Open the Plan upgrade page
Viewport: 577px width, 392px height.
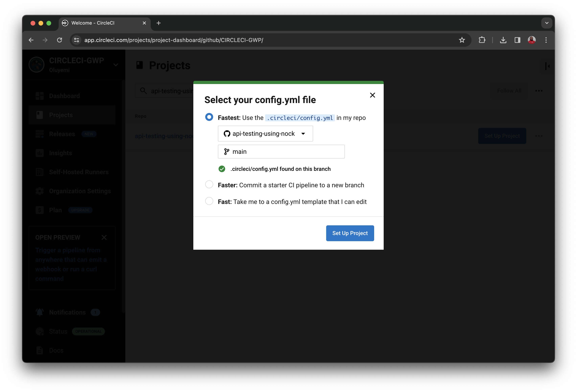coord(55,210)
